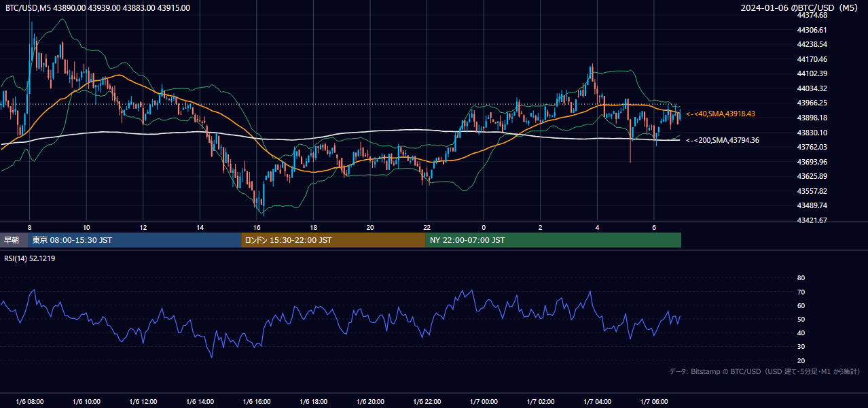The height and width of the screenshot is (408, 868).
Task: Click the 1/6 08:00 time axis label
Action: point(29,402)
